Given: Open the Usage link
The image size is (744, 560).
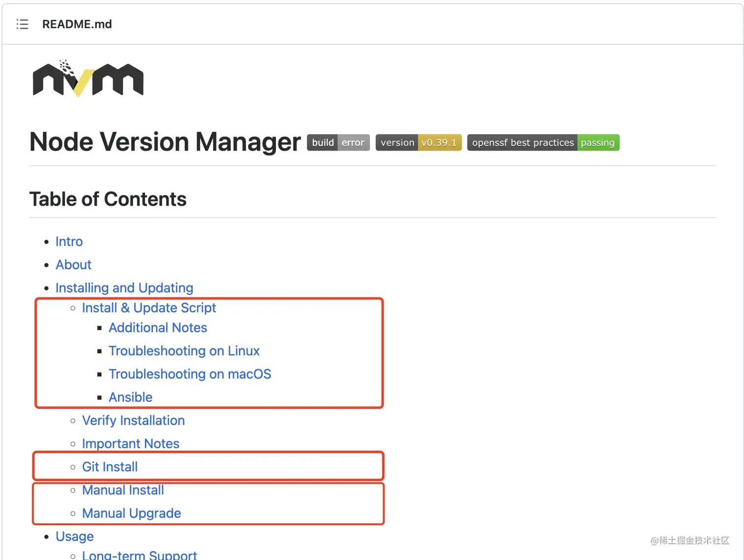Looking at the screenshot, I should (x=74, y=536).
